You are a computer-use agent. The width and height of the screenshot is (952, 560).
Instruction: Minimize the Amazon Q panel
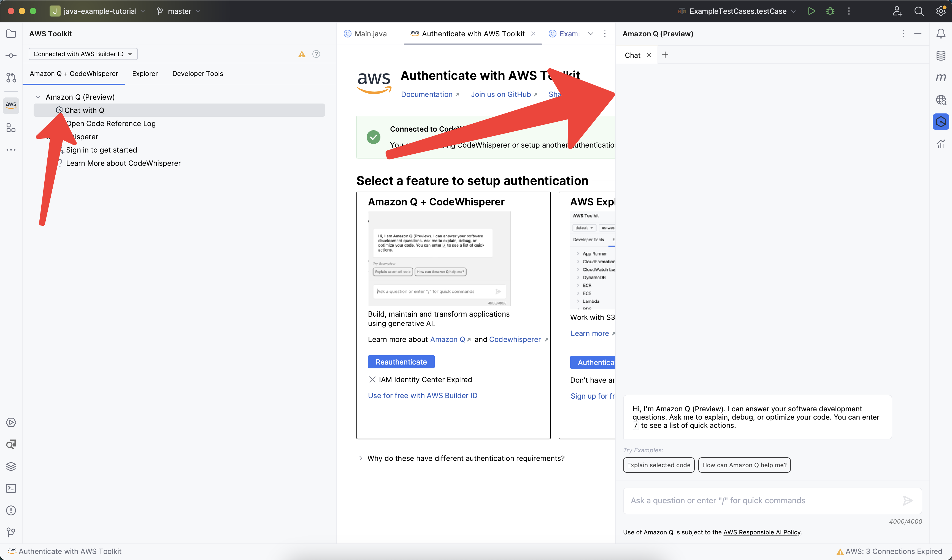[x=918, y=34]
